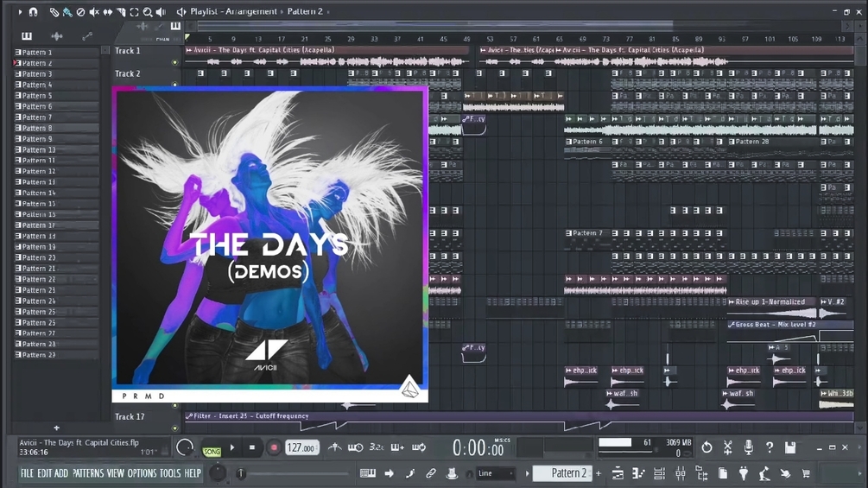Open the Channel rack view icon
This screenshot has height=488, width=868.
click(x=659, y=473)
